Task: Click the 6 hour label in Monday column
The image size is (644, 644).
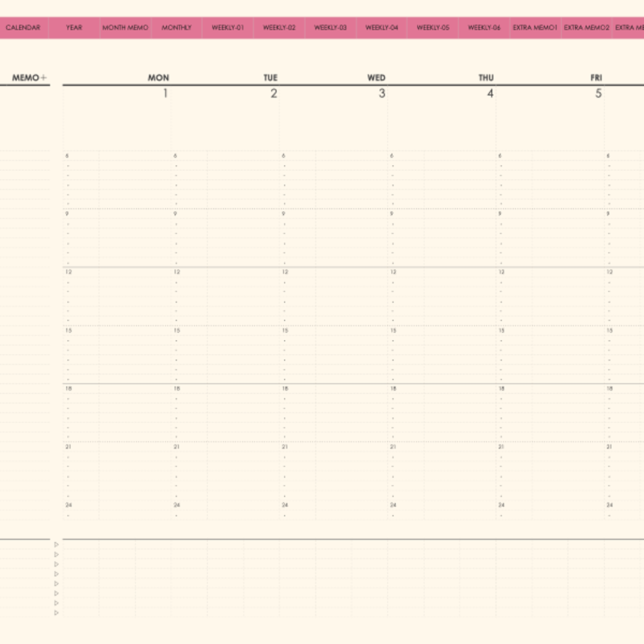Action: pos(67,155)
